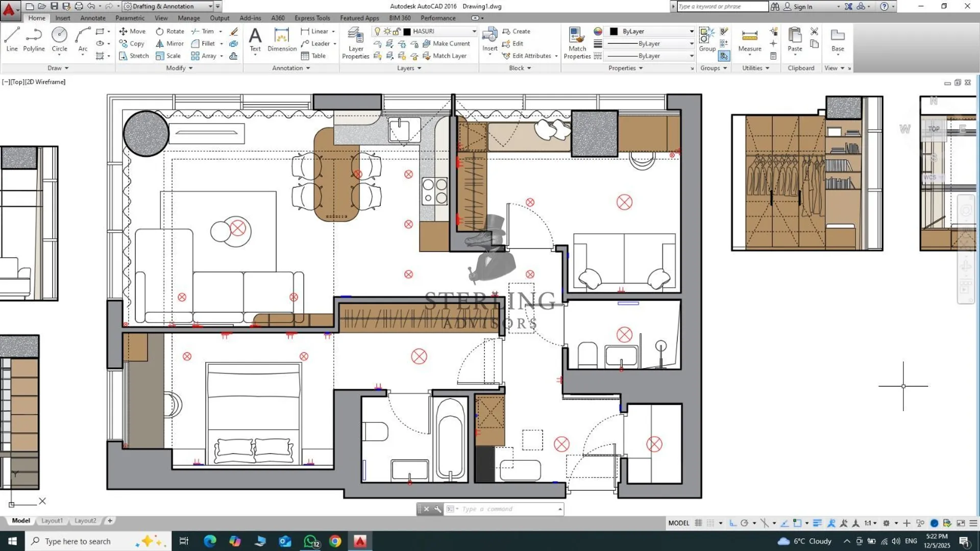Toggle grid display in status bar
This screenshot has height=551, width=980.
(698, 523)
